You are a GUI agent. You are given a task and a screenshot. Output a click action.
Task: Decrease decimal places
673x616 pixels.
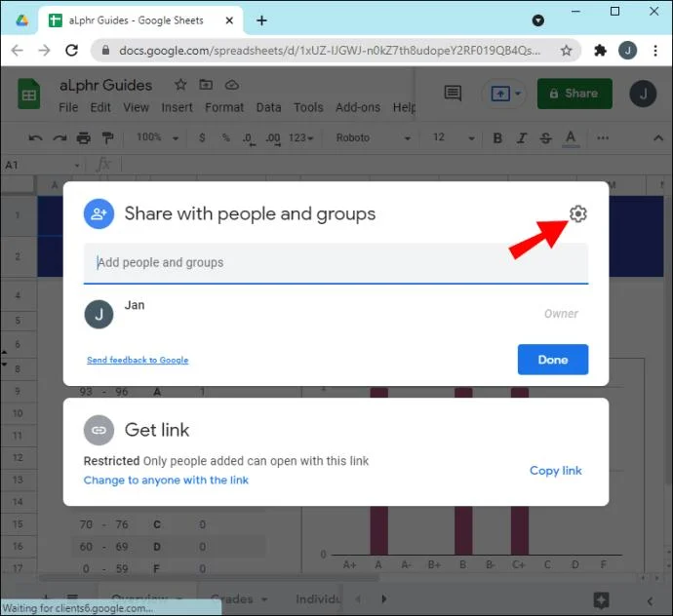click(249, 138)
